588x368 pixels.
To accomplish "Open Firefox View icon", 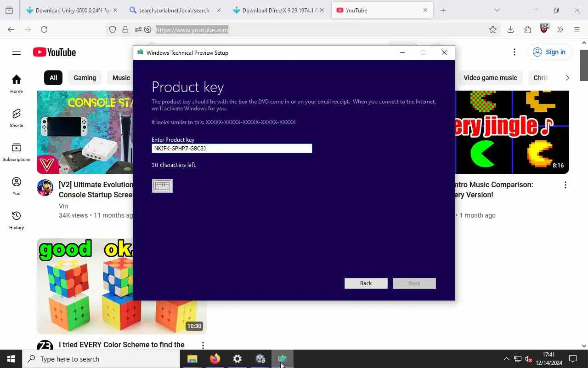I will pyautogui.click(x=9, y=10).
